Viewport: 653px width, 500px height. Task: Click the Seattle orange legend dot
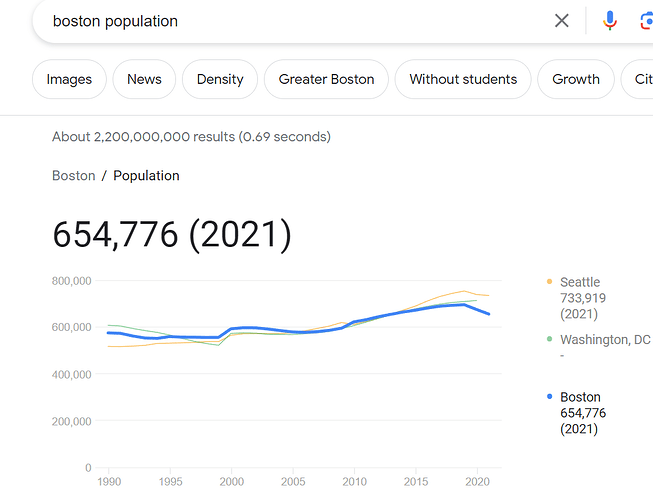(x=549, y=282)
